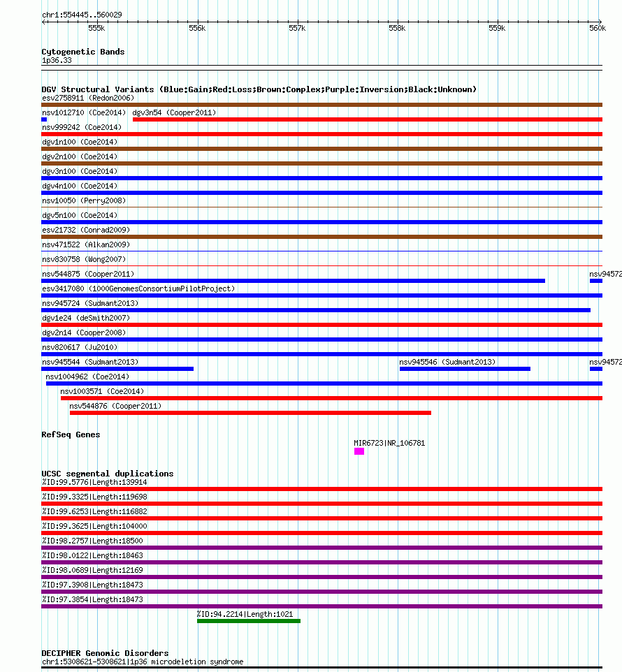Click the chr1:554445..560029 coordinate label
This screenshot has height=672, width=622.
(82, 15)
